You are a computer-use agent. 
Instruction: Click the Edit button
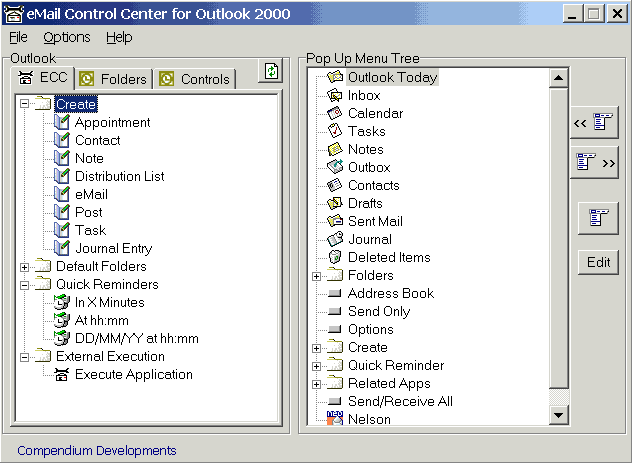click(599, 262)
